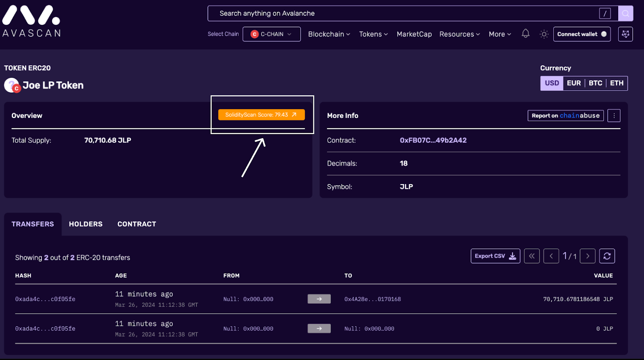Click the Joe LP Token logo icon

12,85
